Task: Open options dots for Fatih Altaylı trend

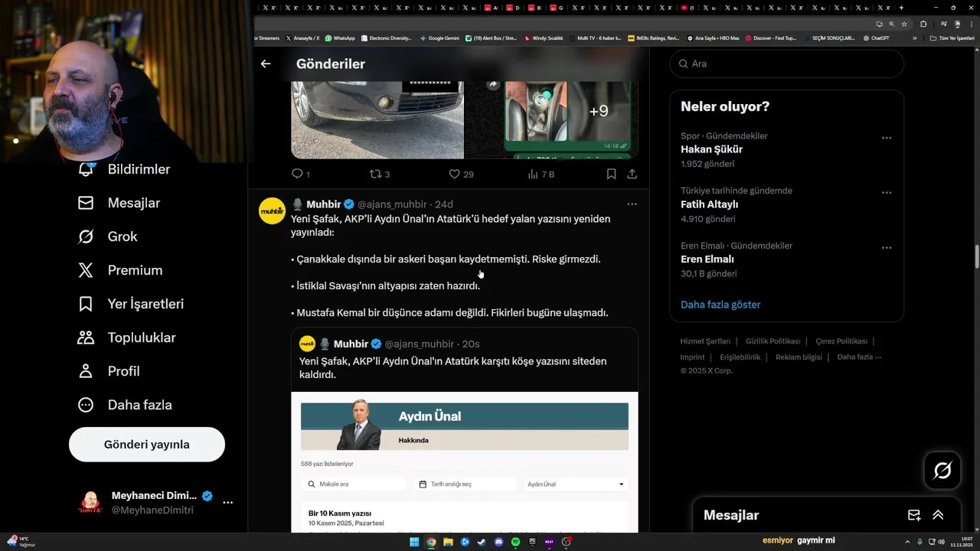Action: [x=886, y=193]
